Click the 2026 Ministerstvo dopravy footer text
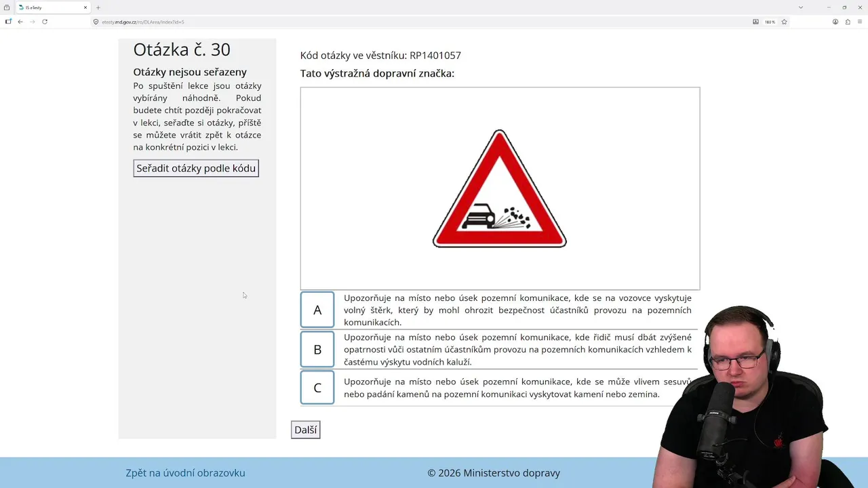 tap(494, 473)
